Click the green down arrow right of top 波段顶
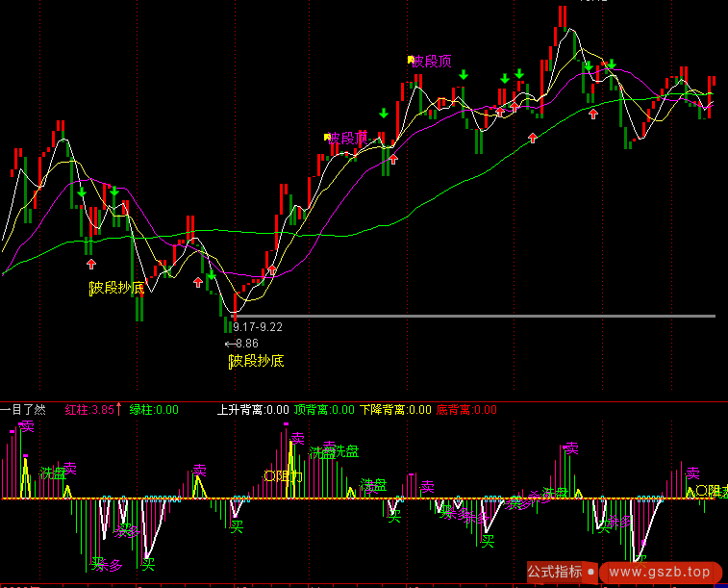728x588 pixels. click(x=464, y=75)
